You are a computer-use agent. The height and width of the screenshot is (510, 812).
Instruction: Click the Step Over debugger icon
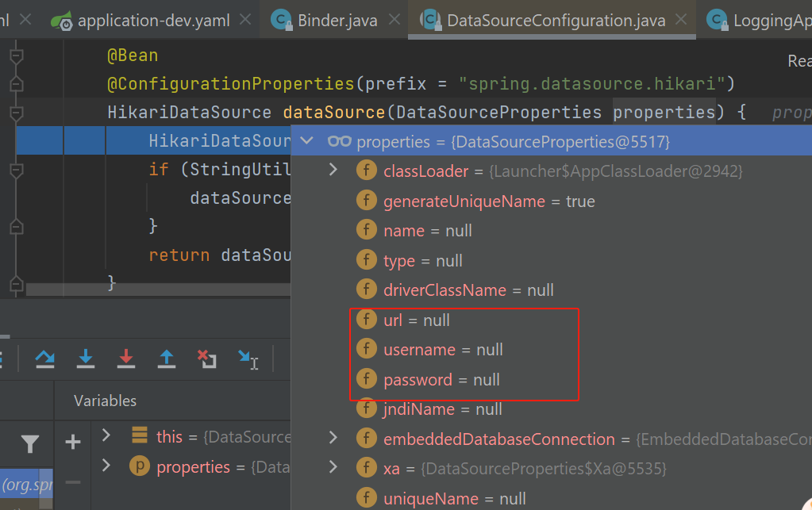[x=45, y=359]
